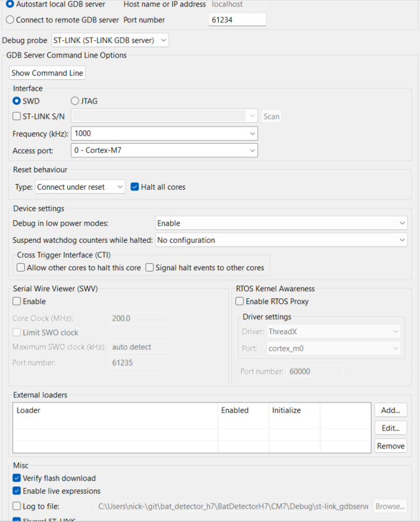Toggle Allow other cores to halt this core
Image resolution: width=420 pixels, height=522 pixels.
click(21, 268)
